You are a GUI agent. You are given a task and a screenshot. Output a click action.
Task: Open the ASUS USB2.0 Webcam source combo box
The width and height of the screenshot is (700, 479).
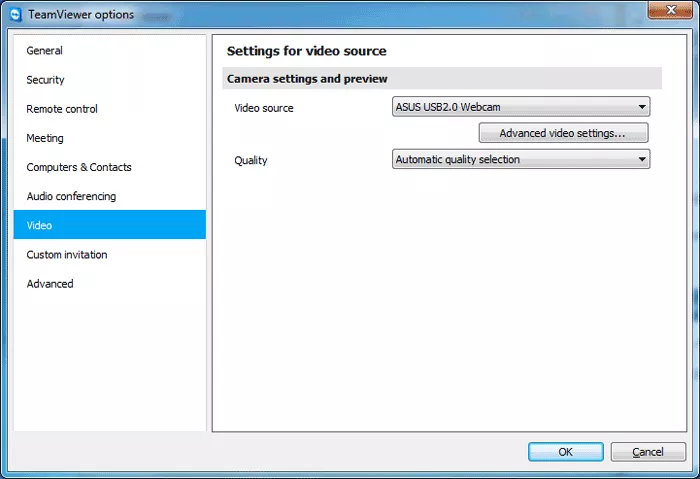[x=521, y=107]
